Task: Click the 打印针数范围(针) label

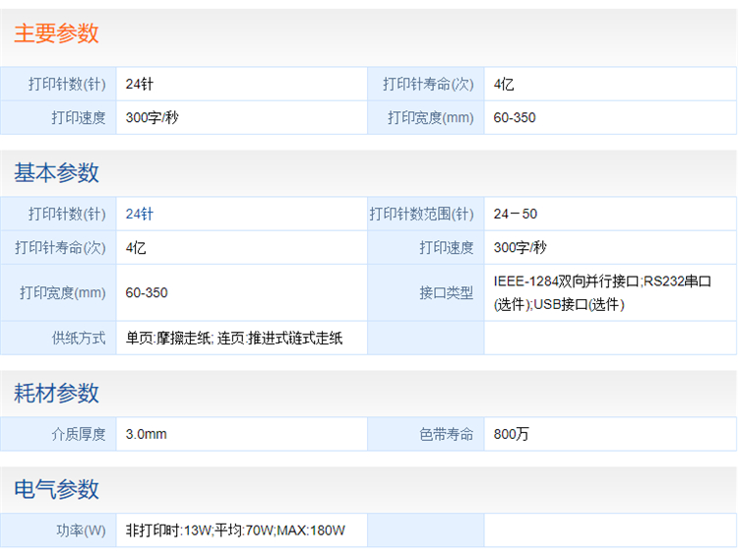Action: point(421,214)
